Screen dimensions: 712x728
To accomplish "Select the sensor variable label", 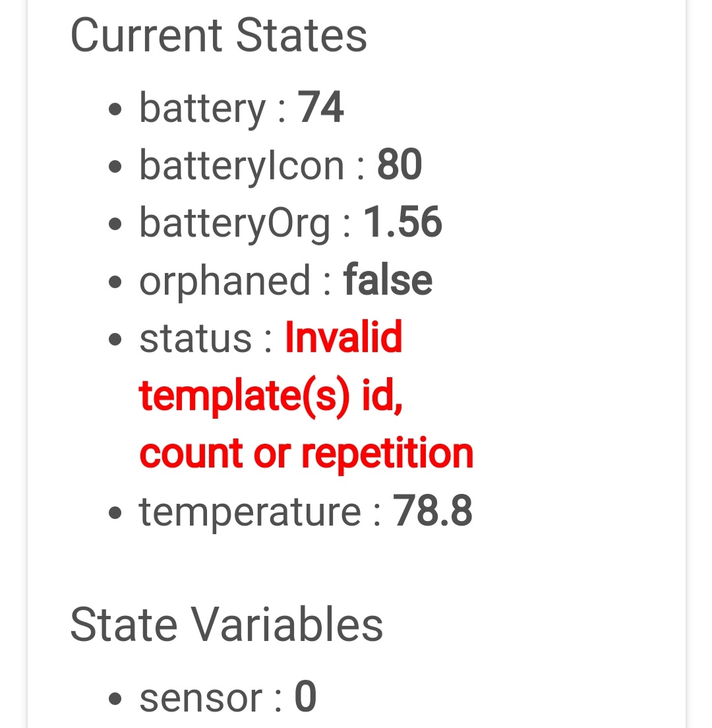I will point(200,699).
